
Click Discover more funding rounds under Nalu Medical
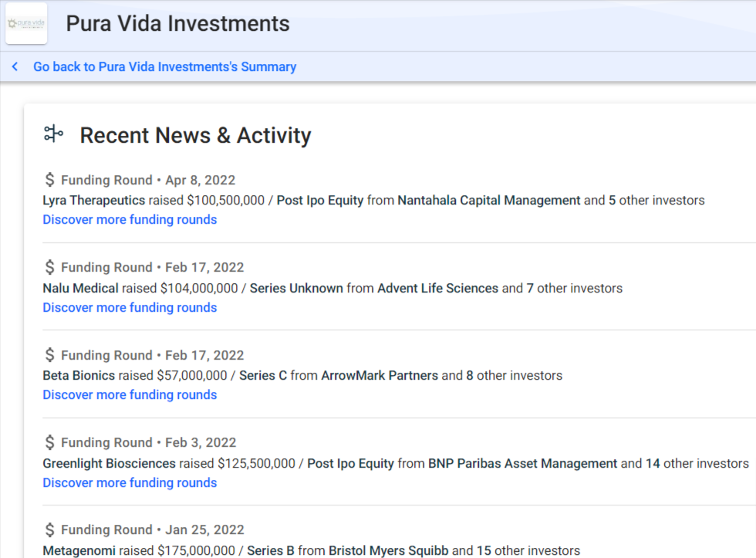coord(130,307)
